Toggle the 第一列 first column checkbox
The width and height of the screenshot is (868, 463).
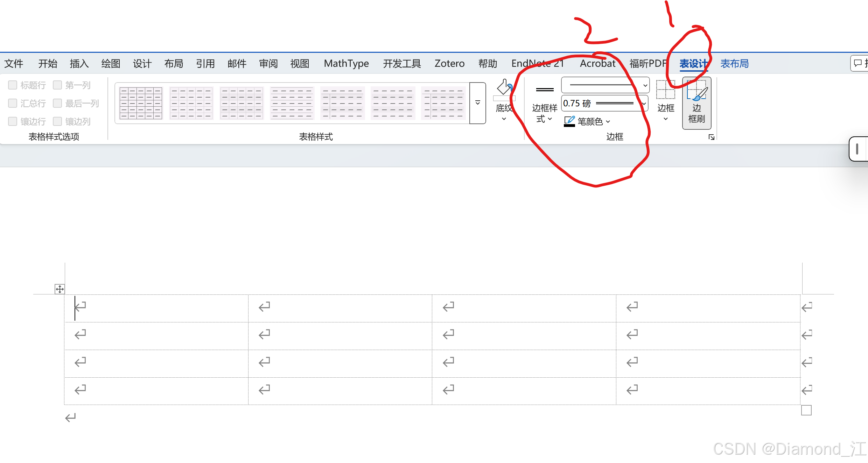[57, 85]
